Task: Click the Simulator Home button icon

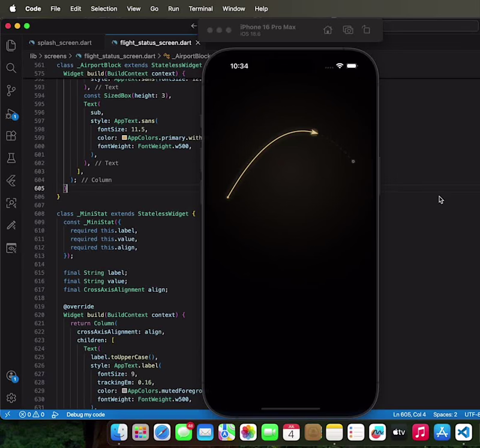Action: point(328,29)
